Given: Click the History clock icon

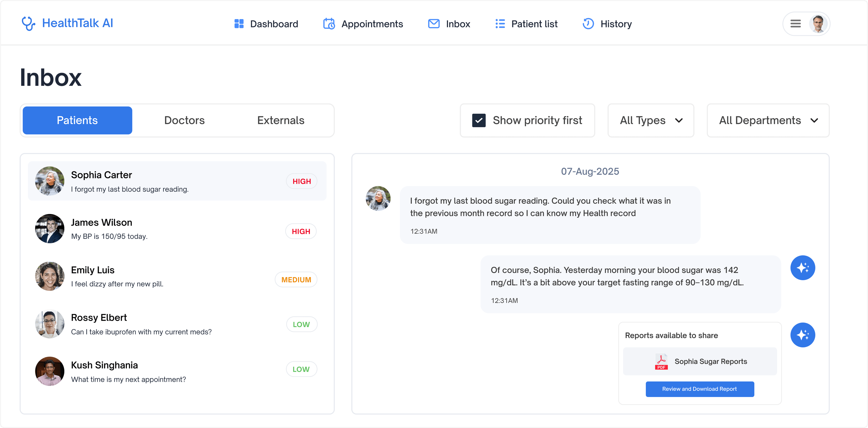Looking at the screenshot, I should tap(588, 24).
